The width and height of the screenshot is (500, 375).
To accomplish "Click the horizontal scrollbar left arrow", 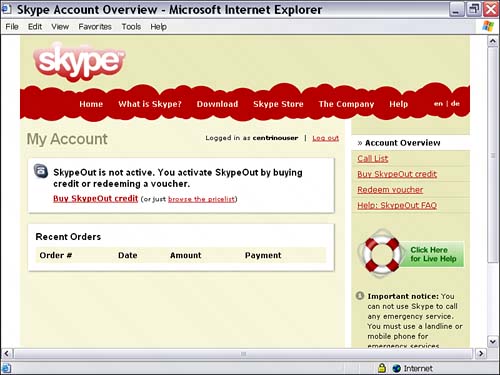I will 7,353.
